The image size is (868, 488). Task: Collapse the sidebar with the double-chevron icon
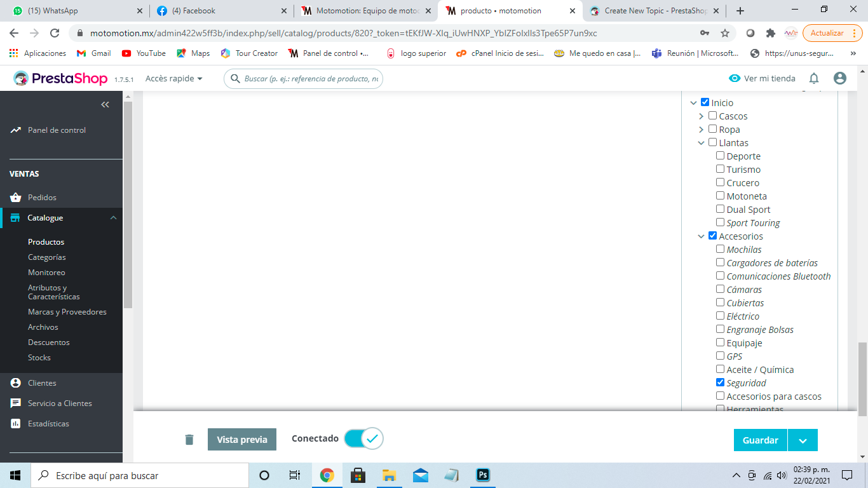pyautogui.click(x=105, y=105)
